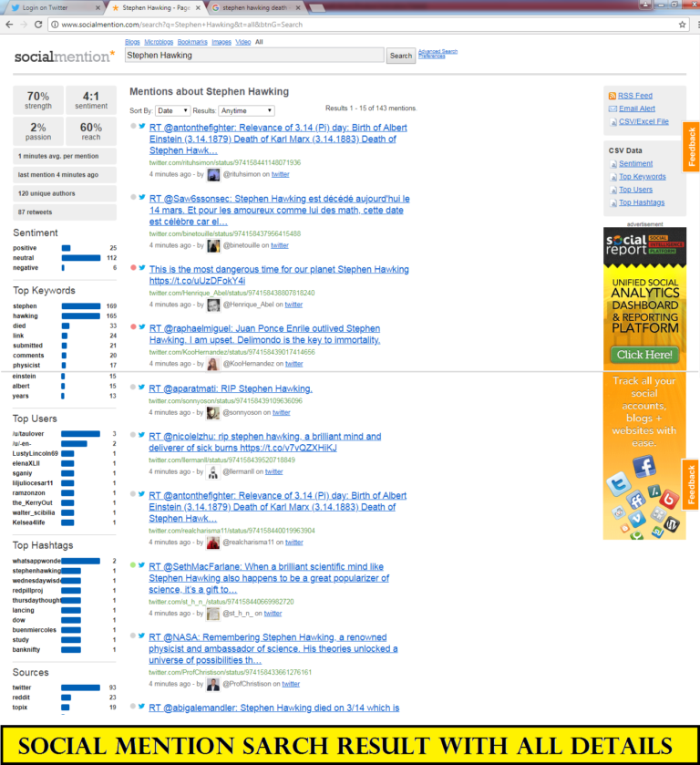
Task: Select the All search category
Action: click(x=259, y=42)
